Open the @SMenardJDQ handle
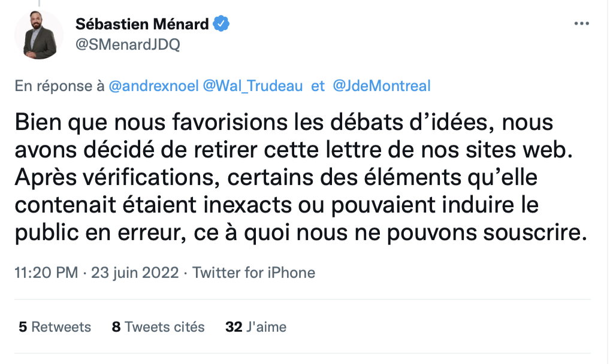The height and width of the screenshot is (364, 610). [128, 44]
